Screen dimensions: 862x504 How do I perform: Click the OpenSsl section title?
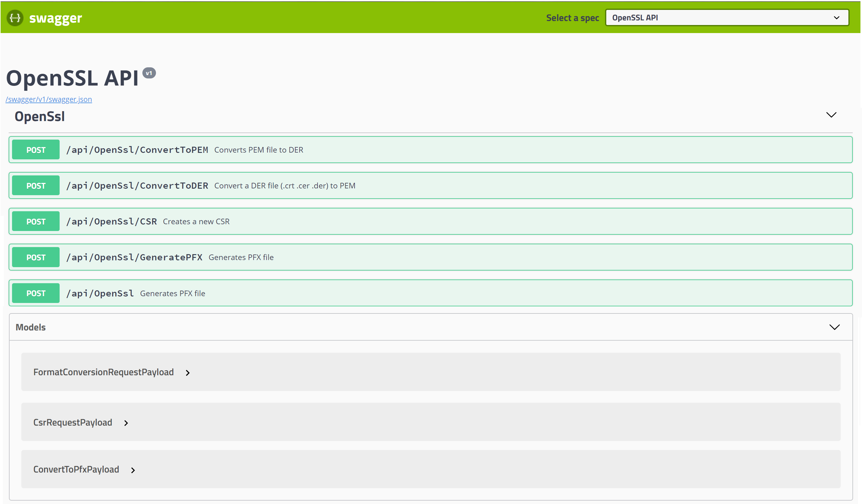40,116
